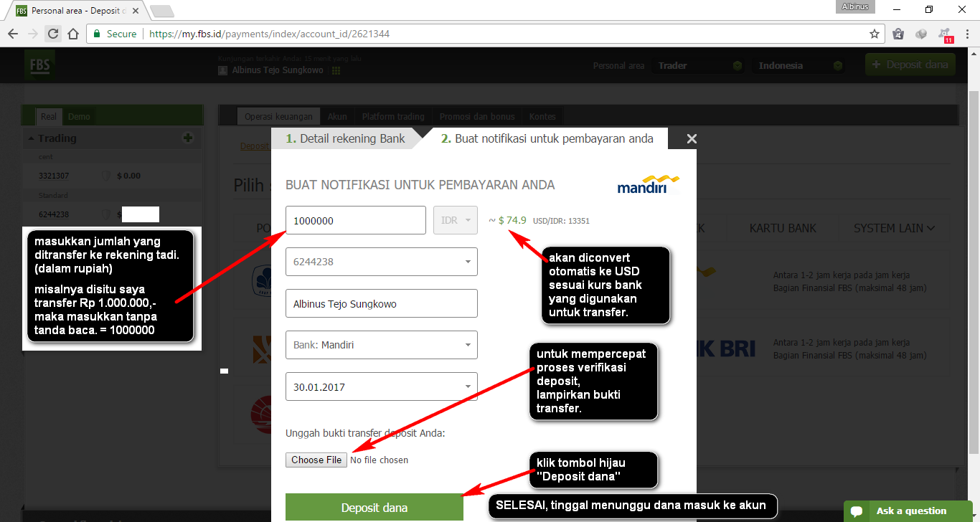Screen dimensions: 980x522
Task: Expand the Trader personal area selector
Action: [x=698, y=65]
